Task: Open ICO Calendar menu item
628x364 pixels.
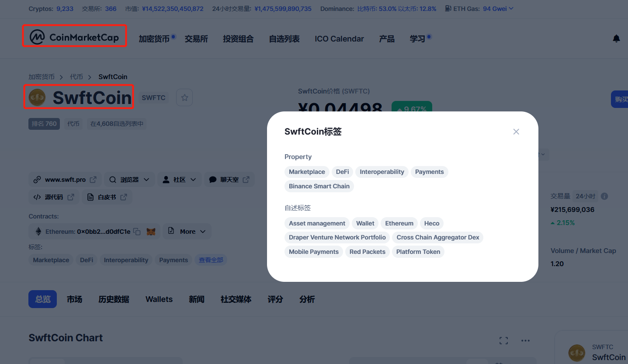Action: point(339,39)
